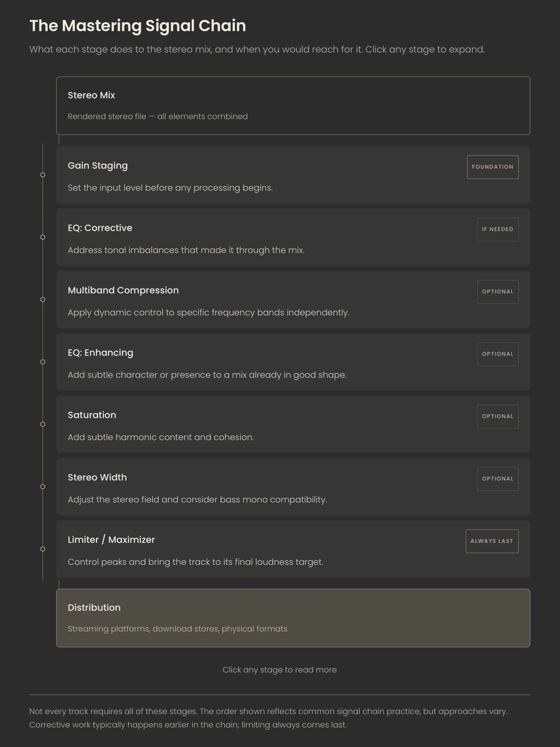This screenshot has height=747, width=560.
Task: Click the FOUNDATION badge on Gain Staging
Action: (x=493, y=167)
